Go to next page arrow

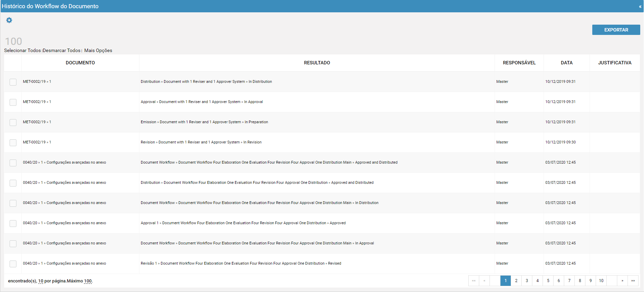(x=622, y=281)
